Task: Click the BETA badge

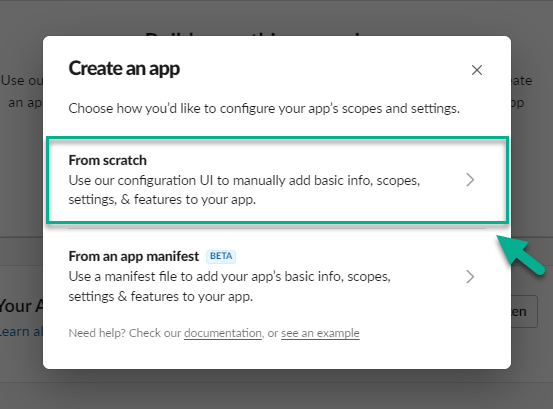Action: click(221, 256)
